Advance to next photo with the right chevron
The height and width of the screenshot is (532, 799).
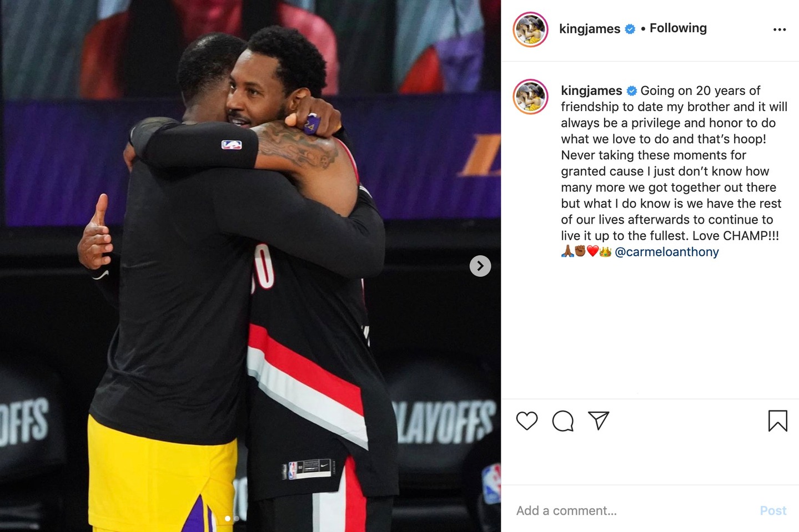(480, 266)
